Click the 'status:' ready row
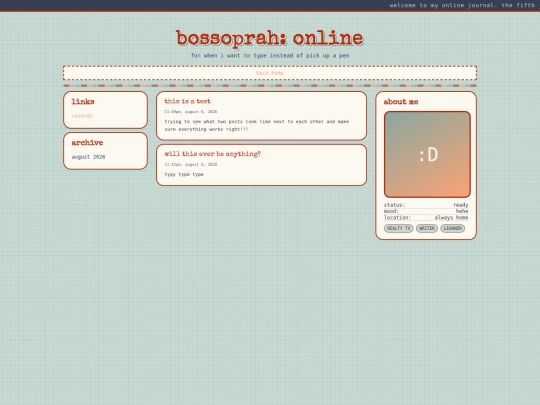This screenshot has height=405, width=540. [x=426, y=205]
